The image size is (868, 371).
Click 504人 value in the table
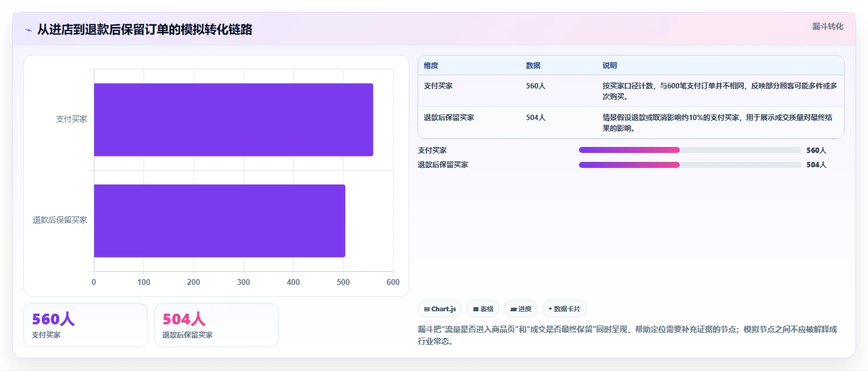[535, 118]
